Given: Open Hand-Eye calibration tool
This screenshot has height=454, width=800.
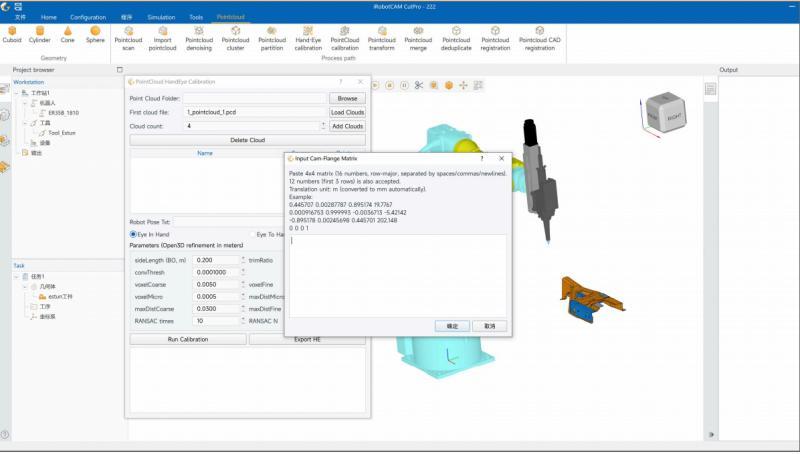Looking at the screenshot, I should [x=308, y=39].
